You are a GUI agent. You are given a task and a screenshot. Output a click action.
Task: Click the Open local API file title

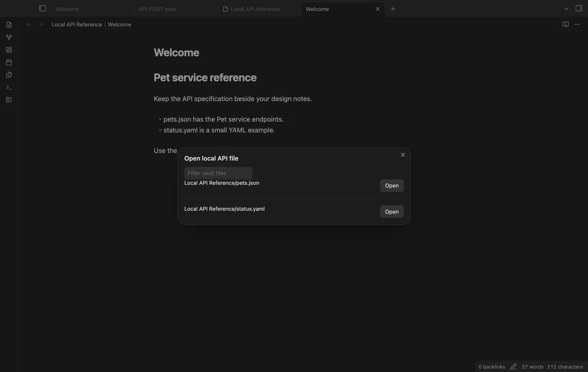coord(211,158)
